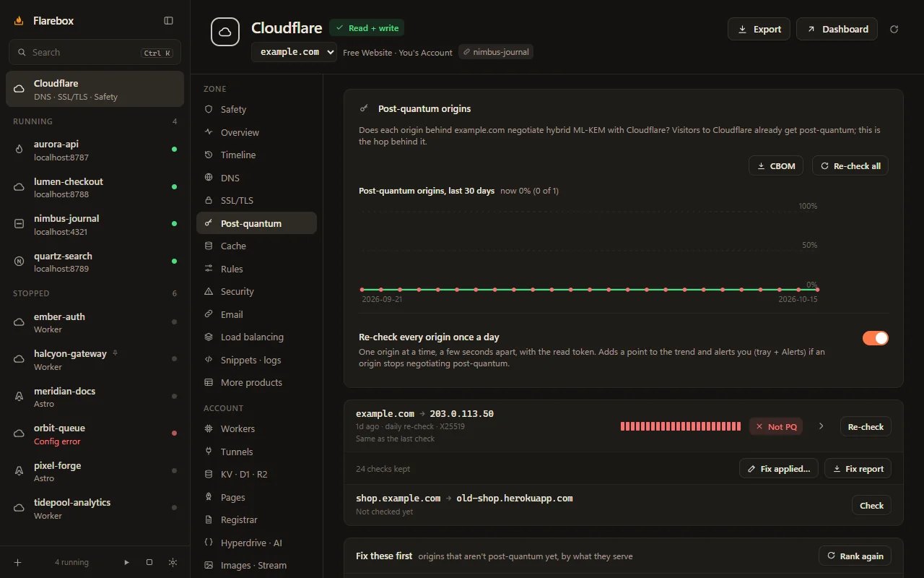Check the shop.example.com origin
The height and width of the screenshot is (578, 924).
(871, 505)
